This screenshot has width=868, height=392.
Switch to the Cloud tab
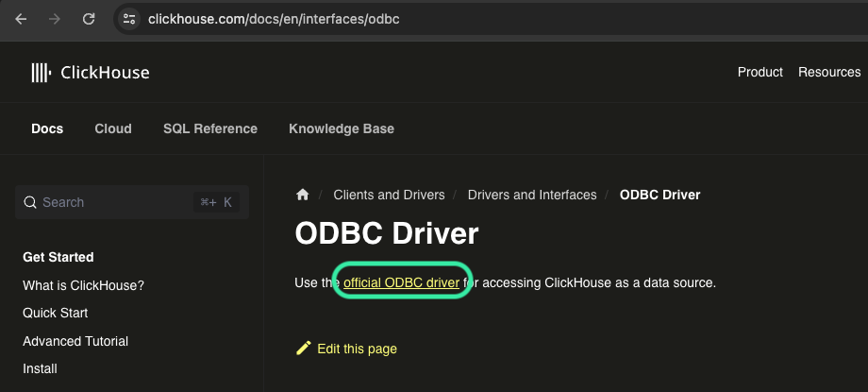click(113, 128)
